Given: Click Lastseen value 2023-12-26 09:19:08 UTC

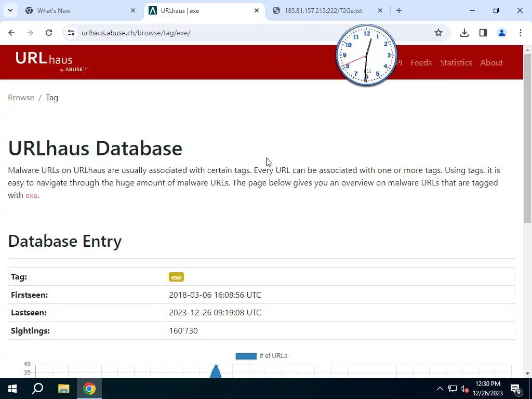Looking at the screenshot, I should (215, 313).
